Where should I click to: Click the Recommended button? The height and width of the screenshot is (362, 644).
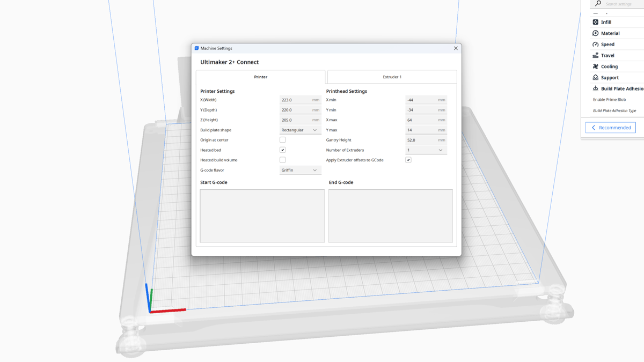point(610,128)
